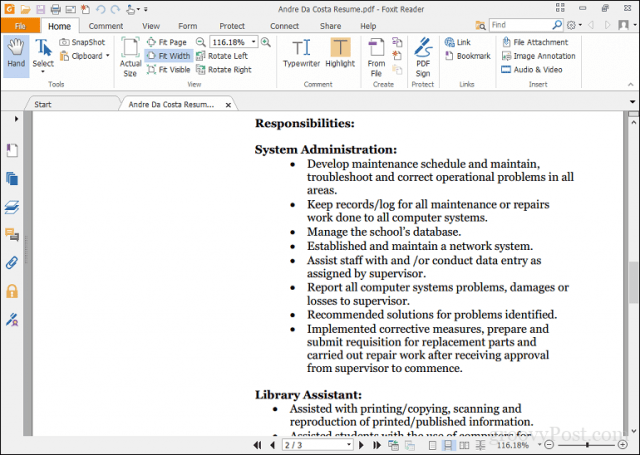Choose Fit Visible view
This screenshot has width=640, height=455.
pyautogui.click(x=169, y=70)
